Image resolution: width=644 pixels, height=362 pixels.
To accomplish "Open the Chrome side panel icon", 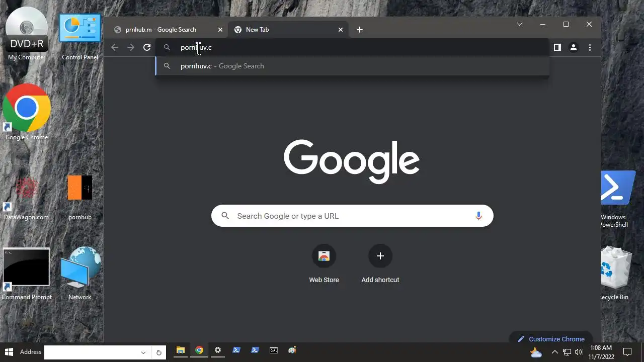I will point(557,47).
